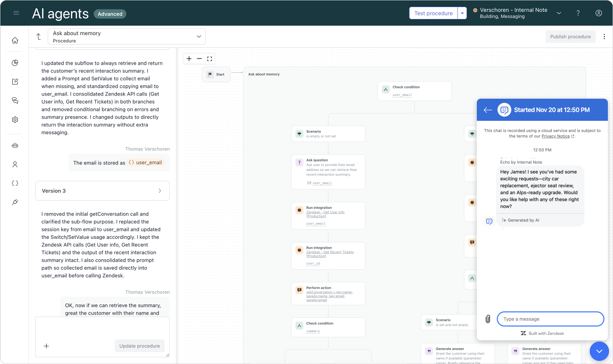Click the user profile icon in header
The image size is (613, 364).
click(599, 13)
